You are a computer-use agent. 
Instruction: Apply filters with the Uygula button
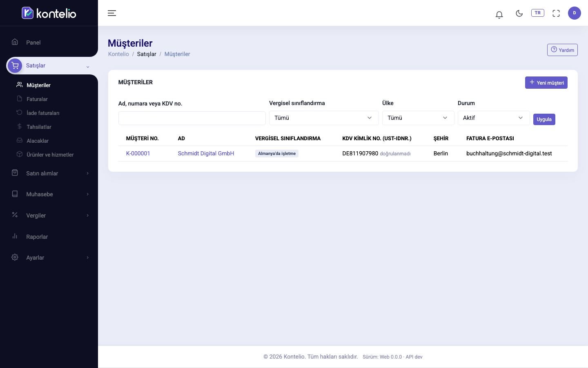coord(544,119)
